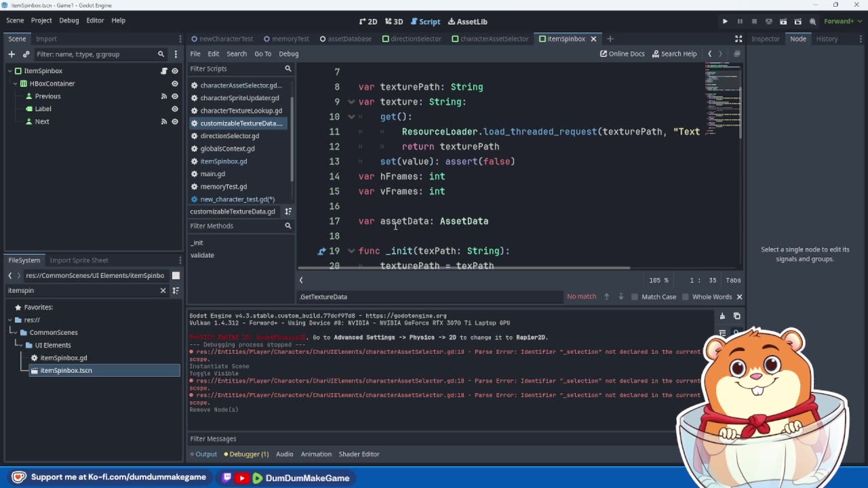Click the code minimap

[723, 99]
